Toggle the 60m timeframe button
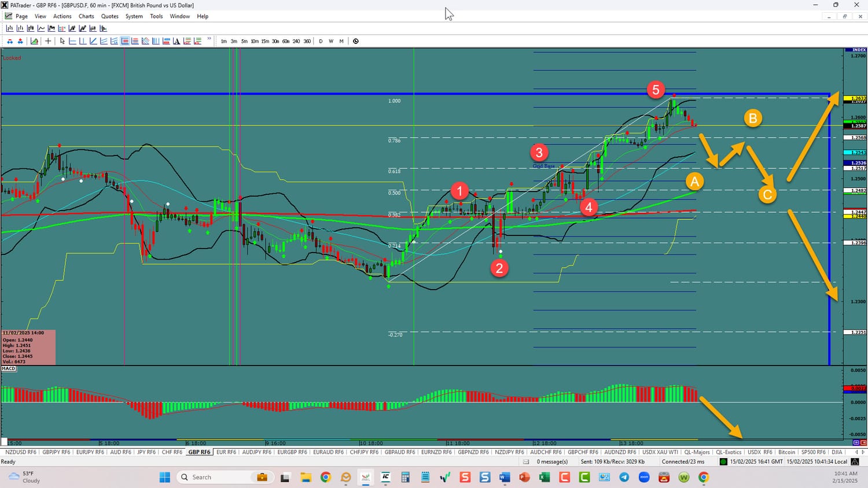868x488 pixels. tap(286, 41)
